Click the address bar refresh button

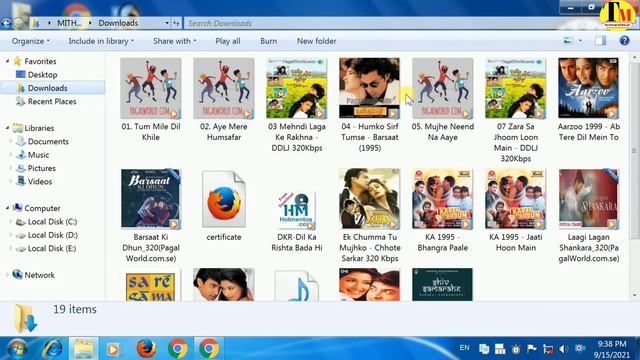(176, 23)
